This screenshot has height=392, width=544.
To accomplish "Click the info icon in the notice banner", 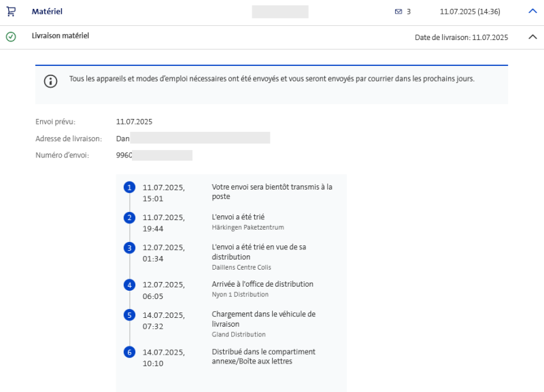I will point(51,82).
